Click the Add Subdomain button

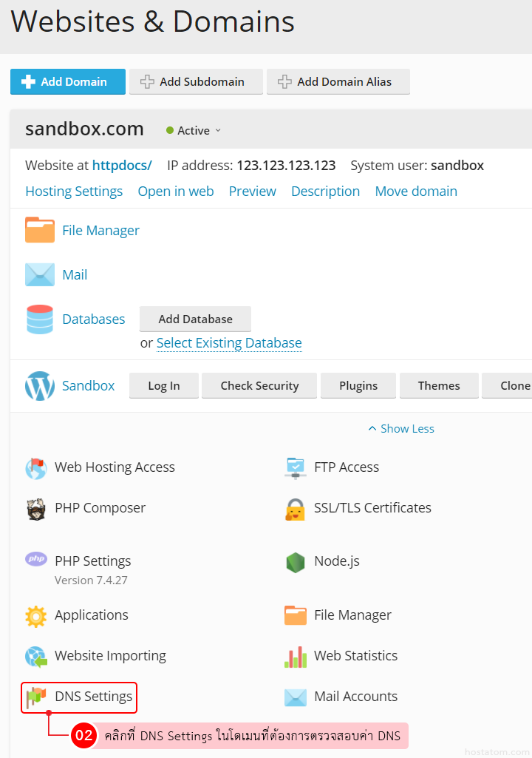click(x=196, y=82)
